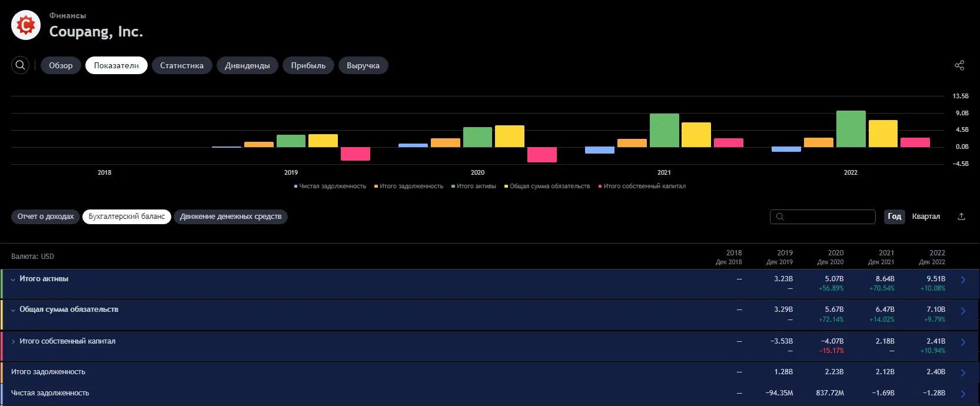Click the +56.89% assets growth value

click(831, 288)
